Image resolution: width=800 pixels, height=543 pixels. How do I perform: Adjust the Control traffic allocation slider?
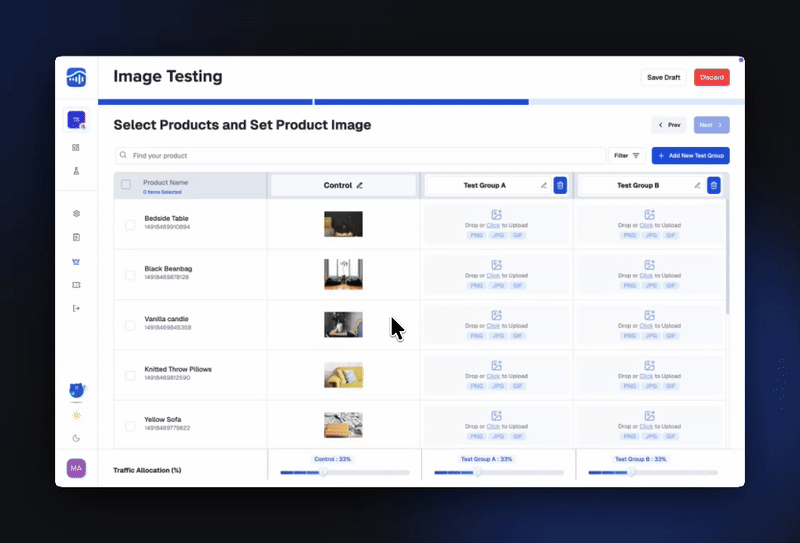click(x=323, y=472)
